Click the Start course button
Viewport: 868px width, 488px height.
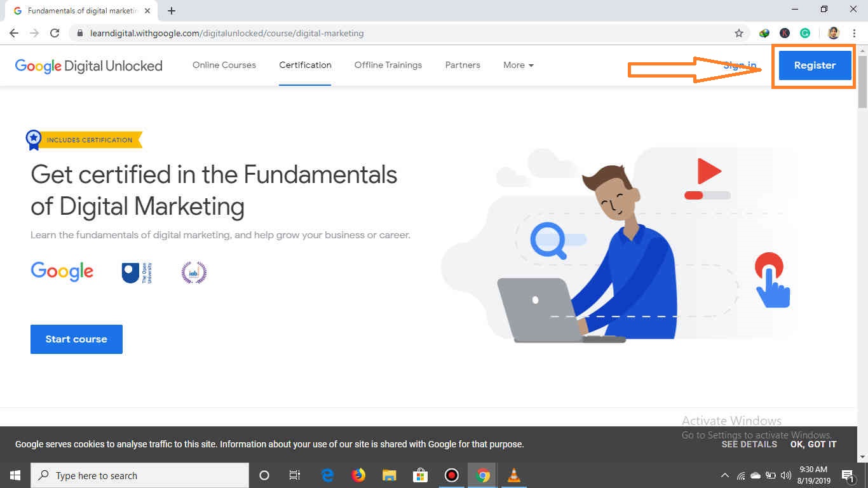pos(76,339)
